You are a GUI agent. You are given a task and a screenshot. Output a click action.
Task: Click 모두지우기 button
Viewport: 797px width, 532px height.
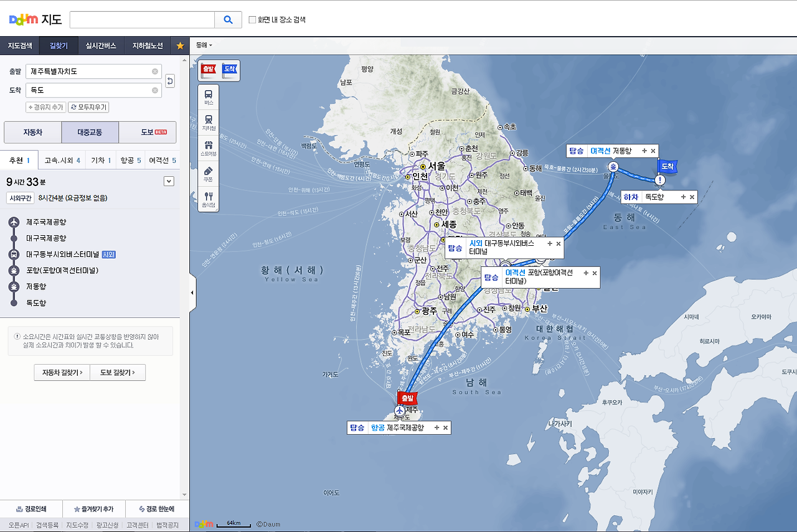point(88,107)
